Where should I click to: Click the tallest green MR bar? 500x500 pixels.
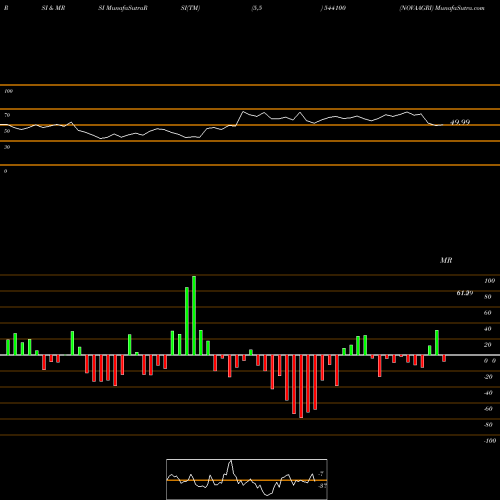[x=194, y=315]
